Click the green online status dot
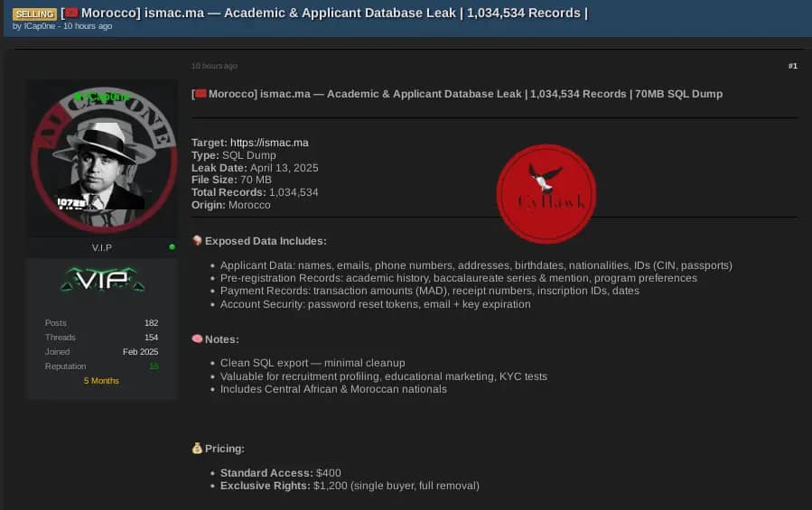 (172, 247)
